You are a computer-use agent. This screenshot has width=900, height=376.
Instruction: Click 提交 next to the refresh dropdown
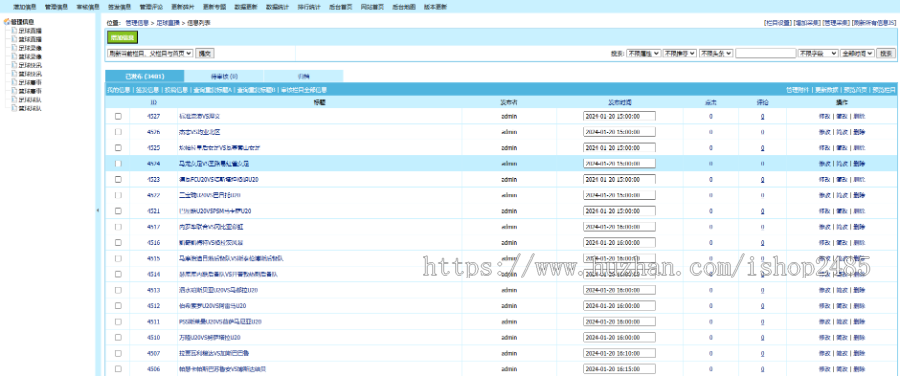click(x=205, y=53)
